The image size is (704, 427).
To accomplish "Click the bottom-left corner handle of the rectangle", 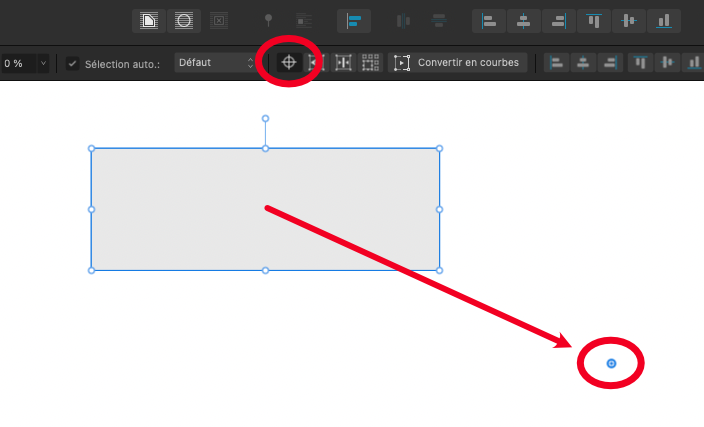I will click(x=91, y=270).
